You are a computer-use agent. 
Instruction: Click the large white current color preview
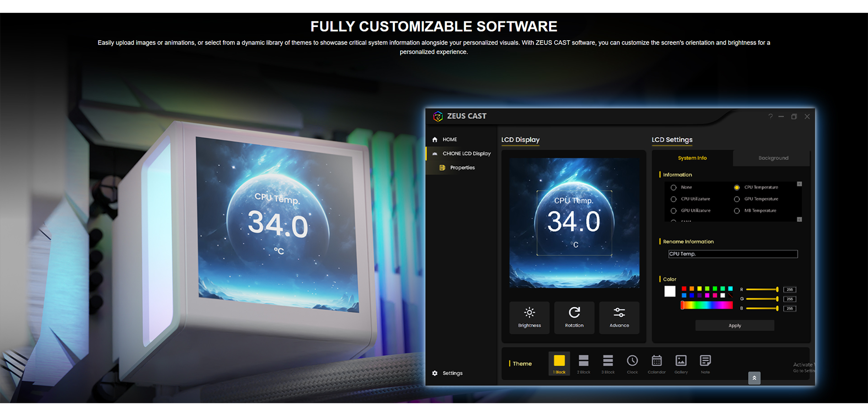670,291
